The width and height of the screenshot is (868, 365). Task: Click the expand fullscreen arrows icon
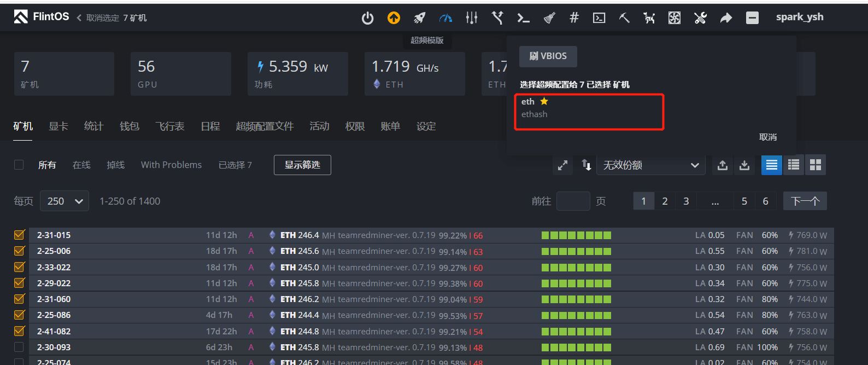pos(562,165)
